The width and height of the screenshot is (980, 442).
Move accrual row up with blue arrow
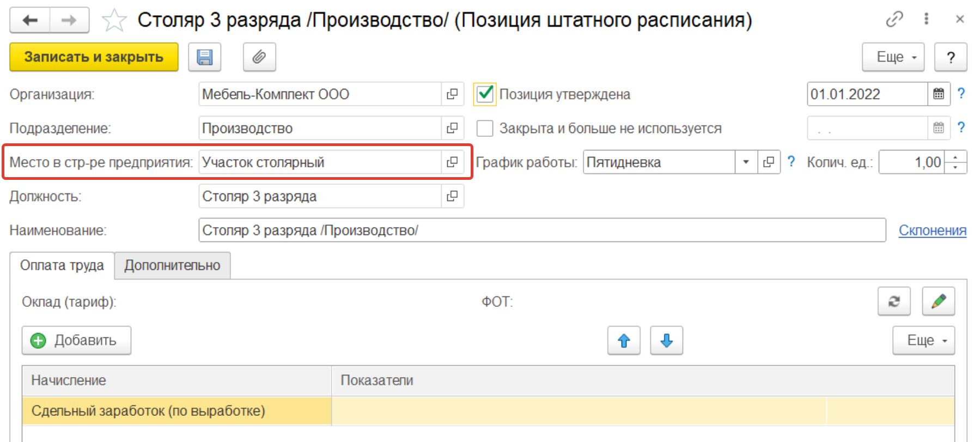624,341
